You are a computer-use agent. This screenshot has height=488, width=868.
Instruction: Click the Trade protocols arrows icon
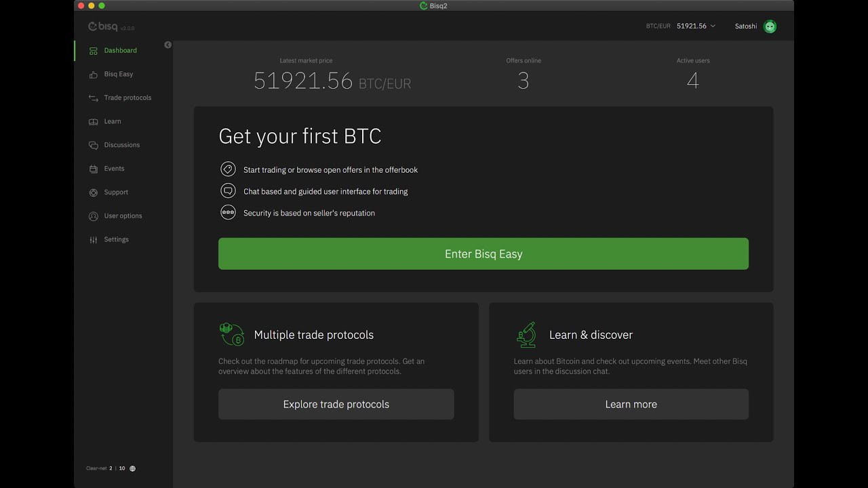(x=94, y=98)
